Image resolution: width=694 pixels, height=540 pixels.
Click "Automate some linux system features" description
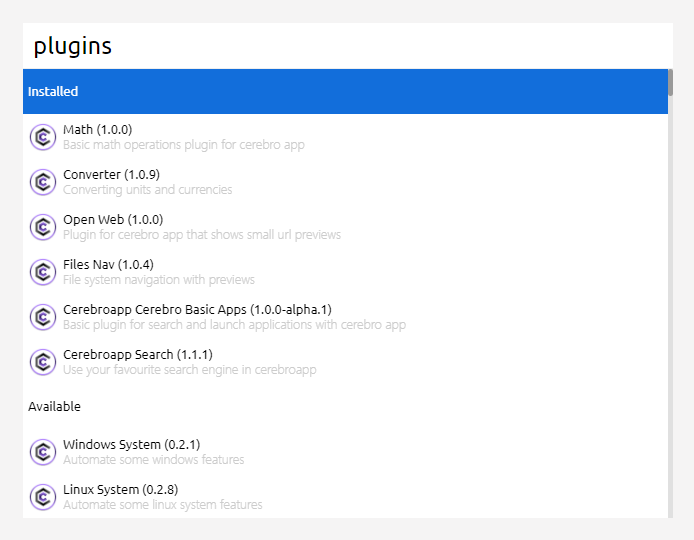pos(162,505)
